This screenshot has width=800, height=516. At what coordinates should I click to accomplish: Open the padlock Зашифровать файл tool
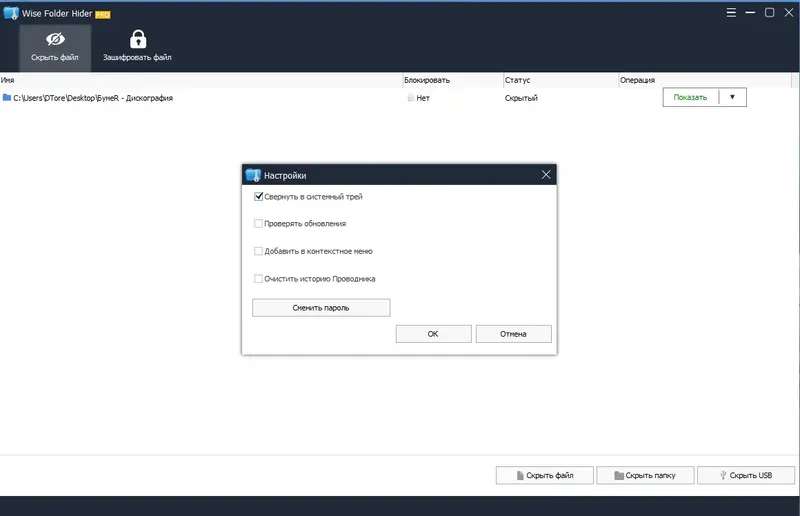[138, 39]
